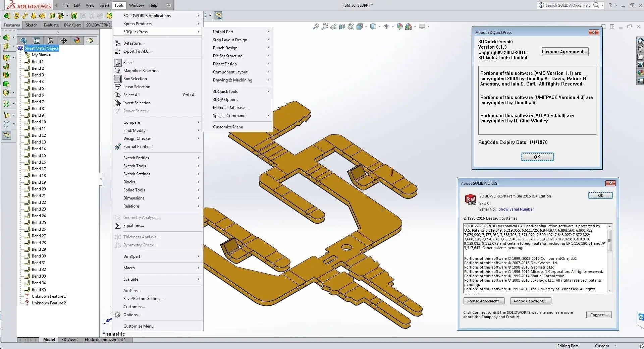Select My Blanks in the tree
Viewport: 644px width, 349px height.
tap(41, 55)
